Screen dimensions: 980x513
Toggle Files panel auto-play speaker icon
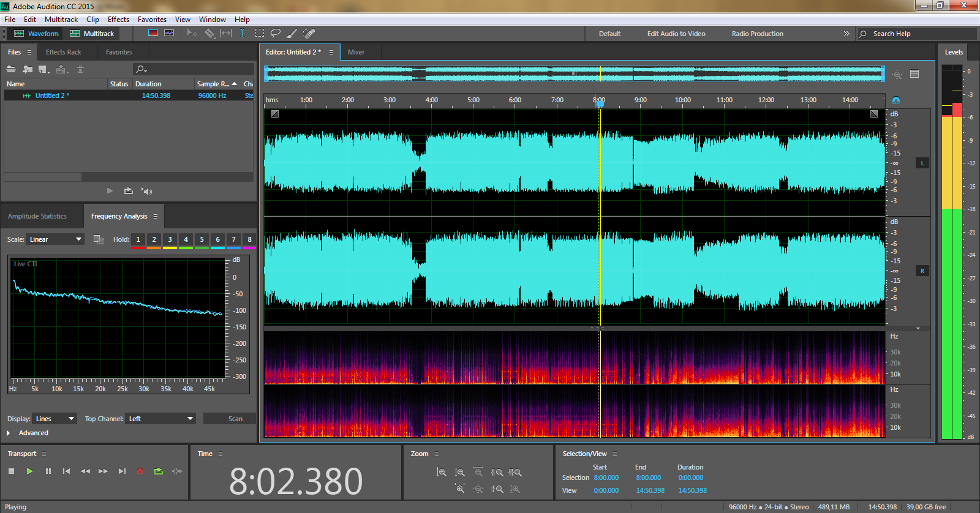coord(147,191)
